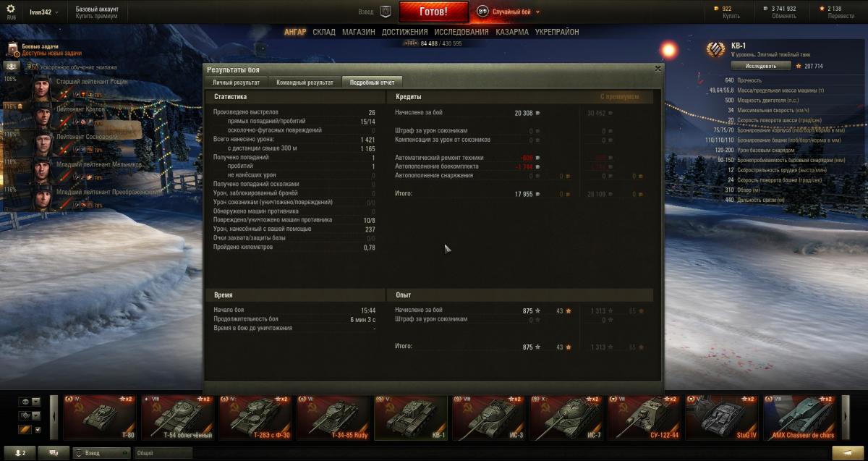Expand the vehicle type filter dropdown arrow
The width and height of the screenshot is (868, 461).
pyautogui.click(x=35, y=416)
